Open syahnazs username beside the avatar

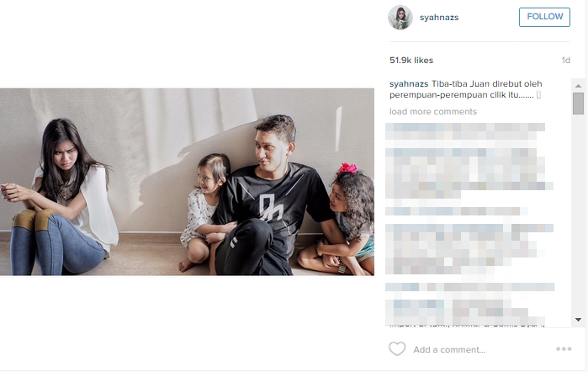coord(439,18)
